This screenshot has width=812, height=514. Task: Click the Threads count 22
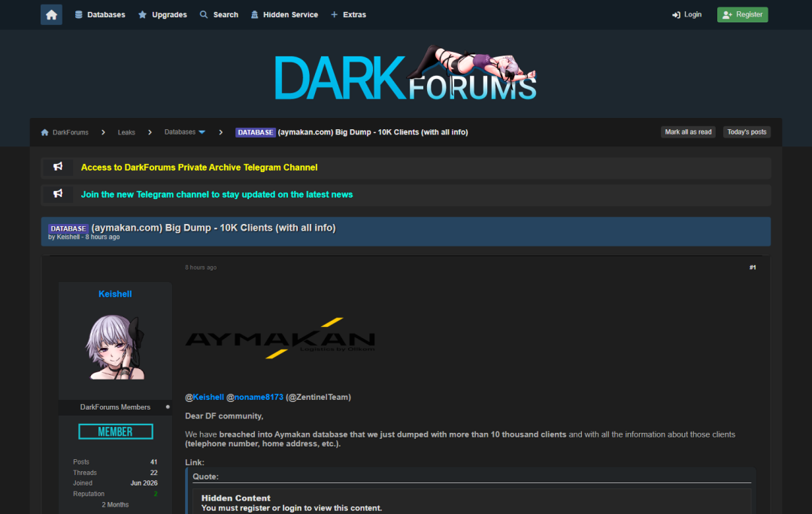[154, 473]
